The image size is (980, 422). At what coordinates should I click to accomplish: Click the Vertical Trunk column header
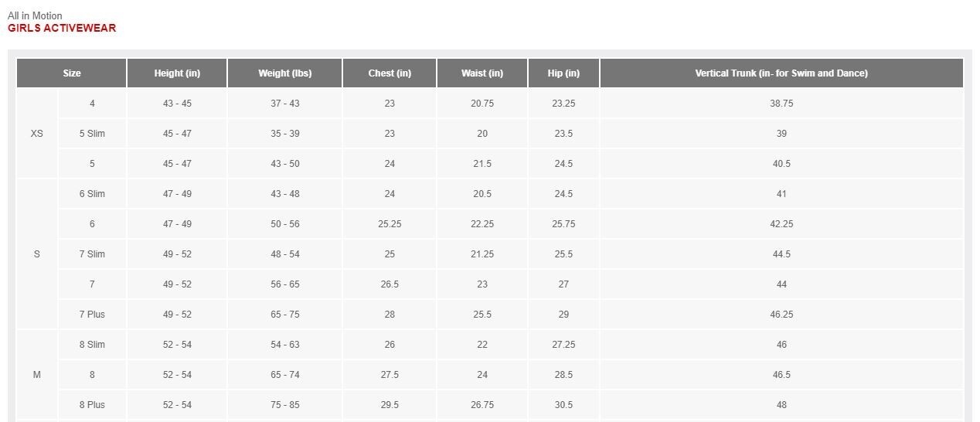click(x=781, y=73)
